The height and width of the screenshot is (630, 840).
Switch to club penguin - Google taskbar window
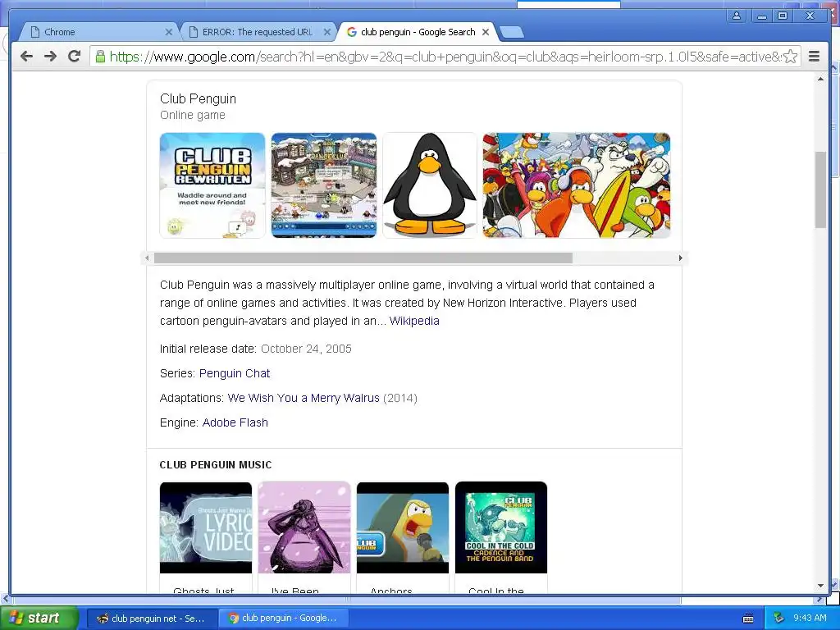[x=284, y=619]
